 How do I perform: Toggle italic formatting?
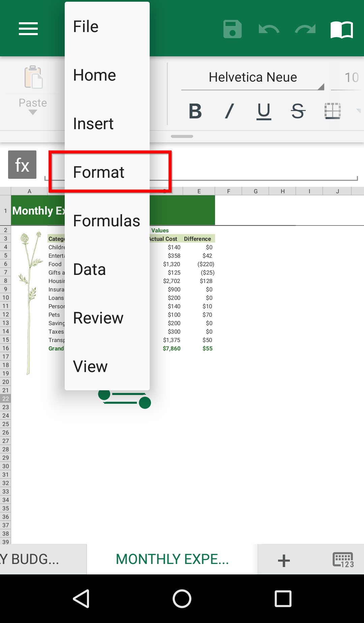coord(230,111)
